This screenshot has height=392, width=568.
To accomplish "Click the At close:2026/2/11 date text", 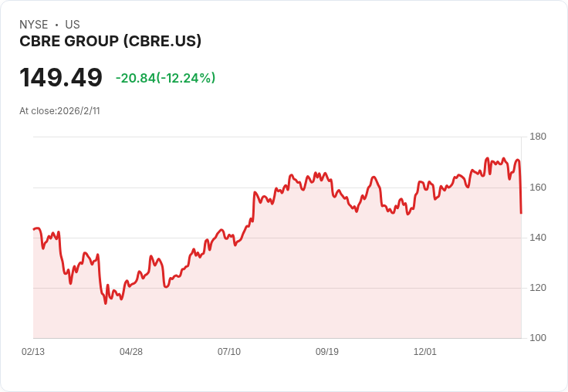I will coord(59,111).
